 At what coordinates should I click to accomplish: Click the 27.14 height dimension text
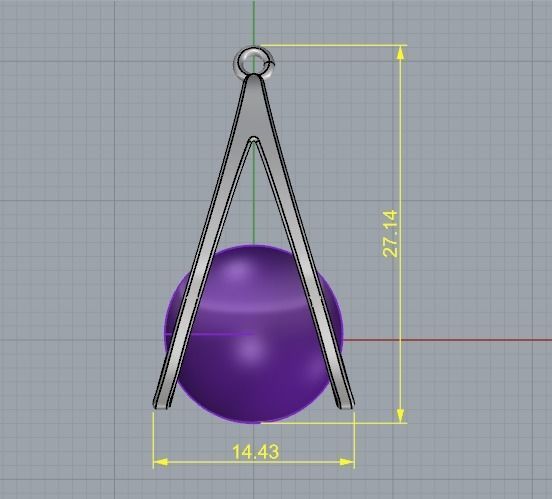390,234
